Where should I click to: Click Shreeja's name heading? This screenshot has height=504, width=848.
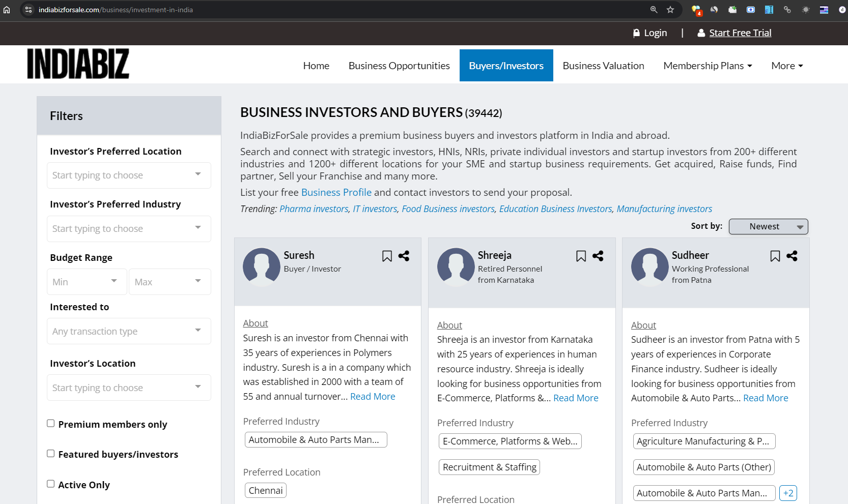pos(494,255)
